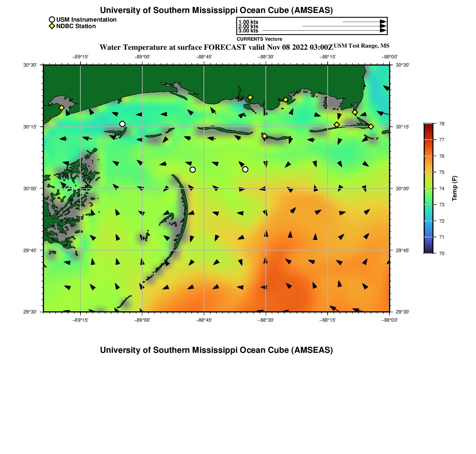Click the top axis label -89°15'
476x454 pixels.
(x=80, y=57)
